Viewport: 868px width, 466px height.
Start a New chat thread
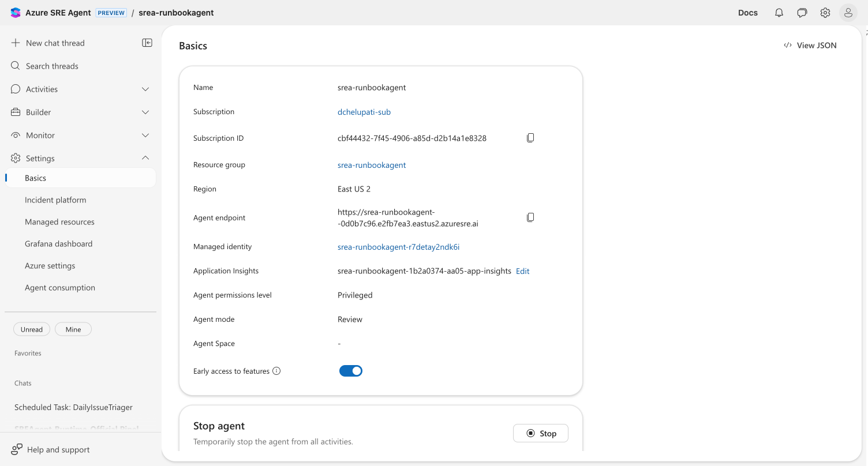point(55,43)
